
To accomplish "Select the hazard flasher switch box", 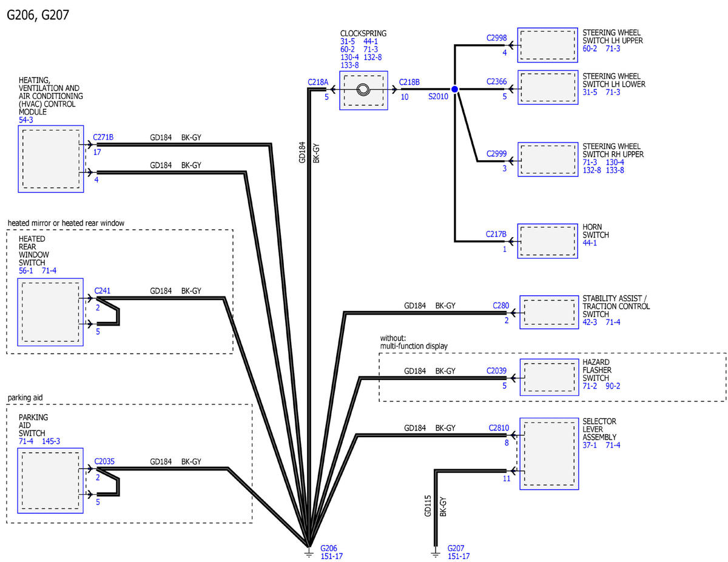I will click(x=549, y=378).
